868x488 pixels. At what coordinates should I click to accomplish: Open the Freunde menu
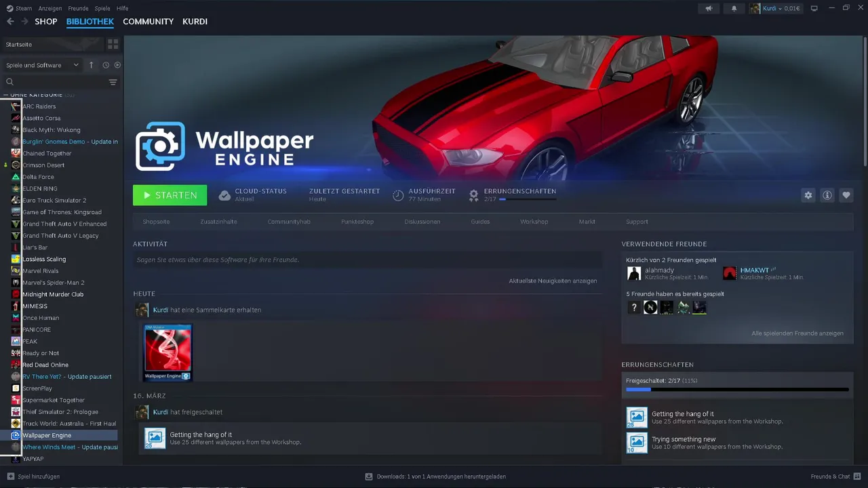coord(78,8)
